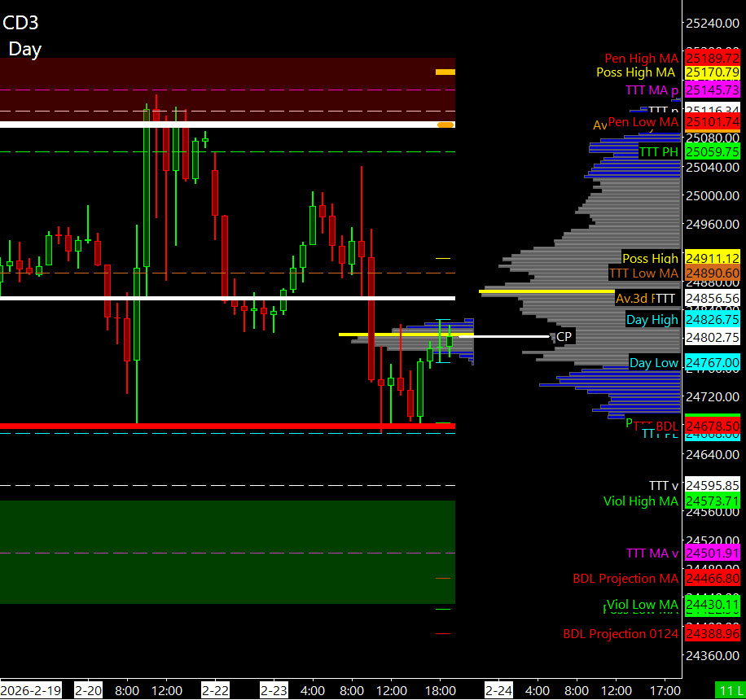
Task: Click the Viol High MA 24573.71 label
Action: tap(712, 501)
